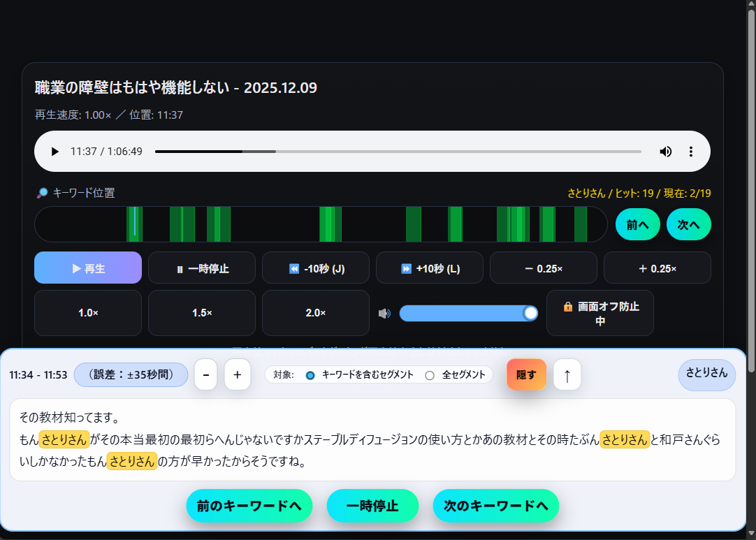Start playback with the ▶ 再生 button
756x540 pixels.
(x=87, y=268)
